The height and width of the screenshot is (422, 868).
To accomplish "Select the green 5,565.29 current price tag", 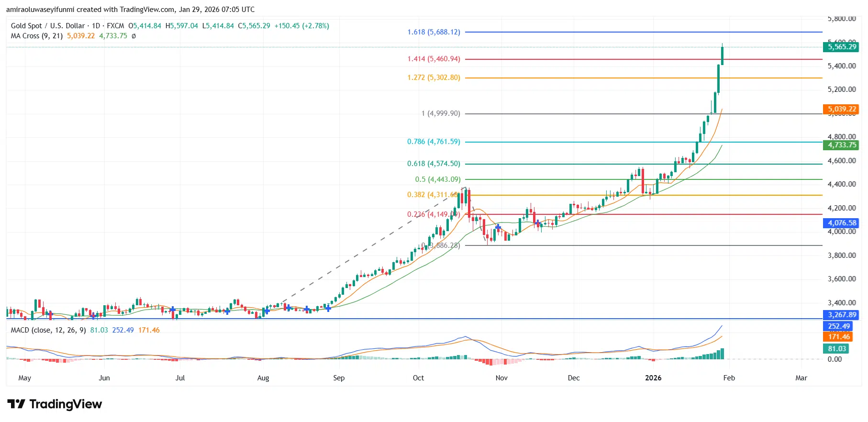I will tap(841, 47).
